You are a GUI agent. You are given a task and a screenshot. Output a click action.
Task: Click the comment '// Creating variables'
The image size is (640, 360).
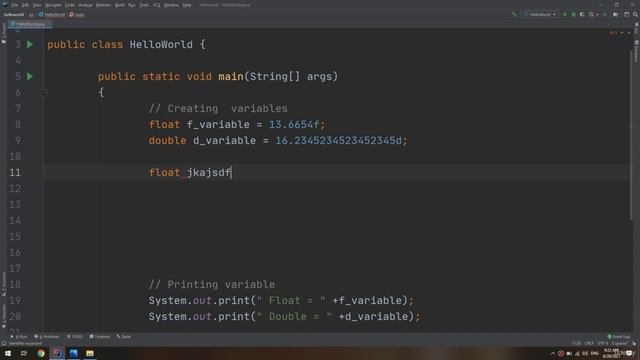tap(218, 109)
